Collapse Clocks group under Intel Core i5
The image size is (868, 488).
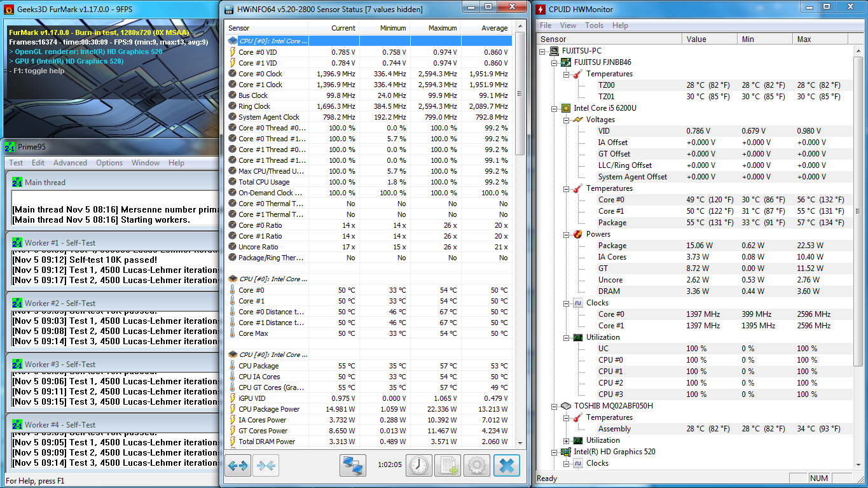click(566, 303)
